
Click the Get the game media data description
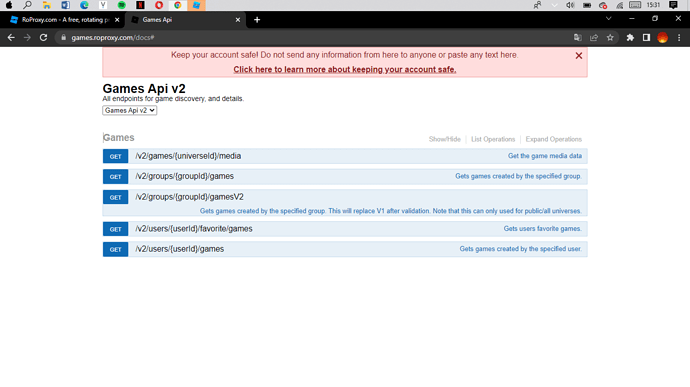545,156
